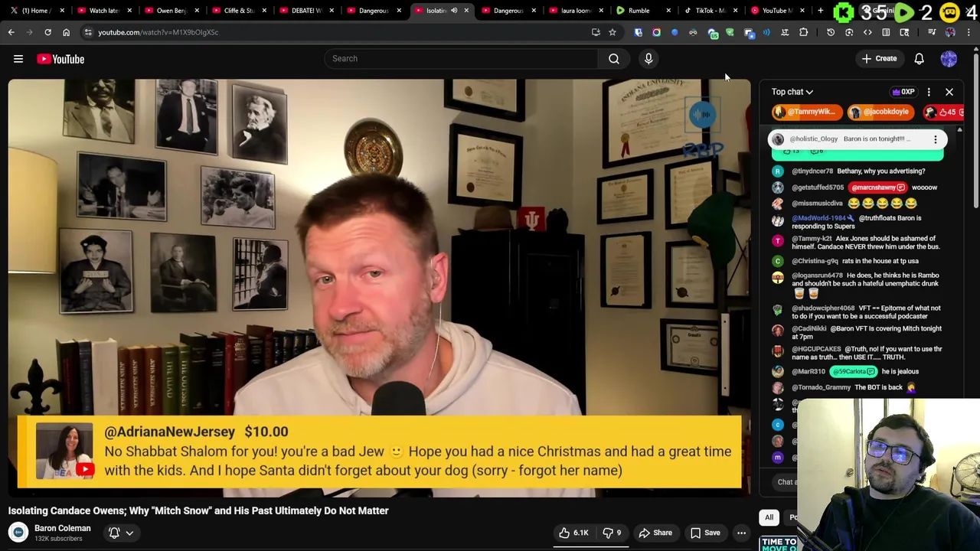
Task: Open live chat three-dot options menu
Action: coord(929,92)
